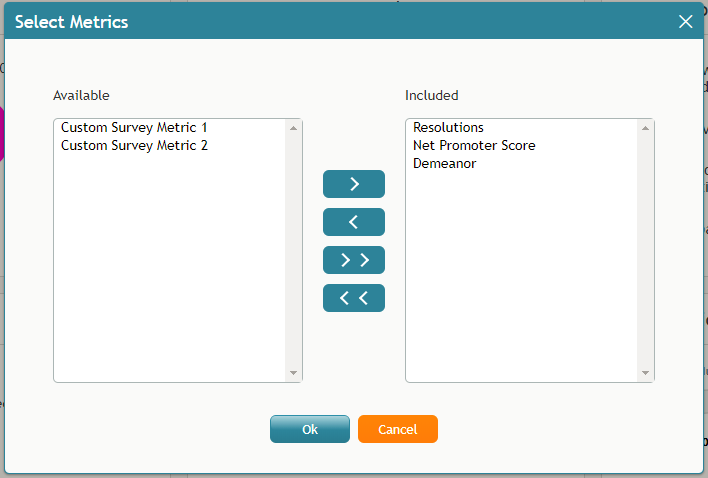
Task: Click empty area inside the Available list box
Action: click(170, 280)
